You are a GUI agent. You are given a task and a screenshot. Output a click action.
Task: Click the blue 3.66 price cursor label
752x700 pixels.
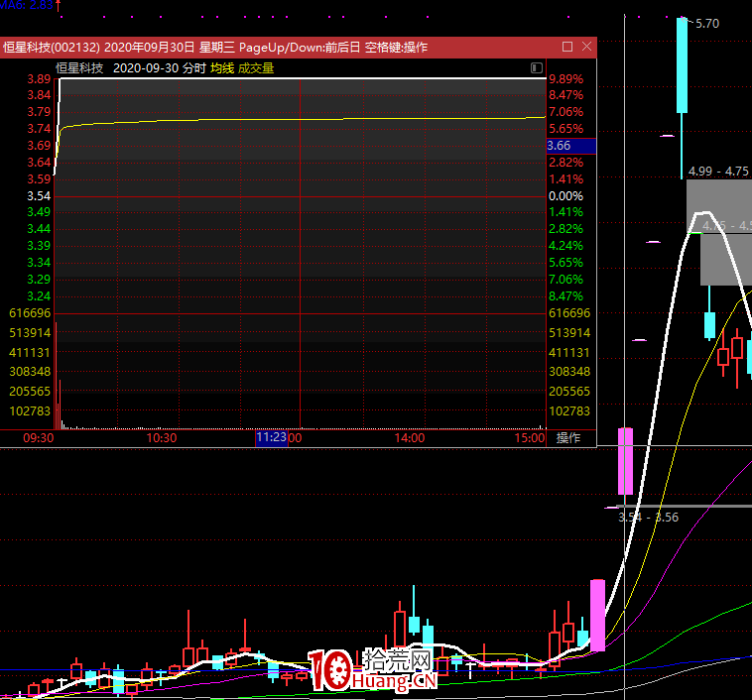[x=570, y=146]
